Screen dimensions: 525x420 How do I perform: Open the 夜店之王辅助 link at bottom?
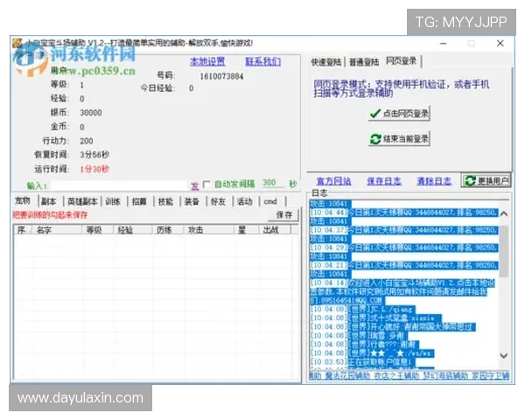click(396, 375)
